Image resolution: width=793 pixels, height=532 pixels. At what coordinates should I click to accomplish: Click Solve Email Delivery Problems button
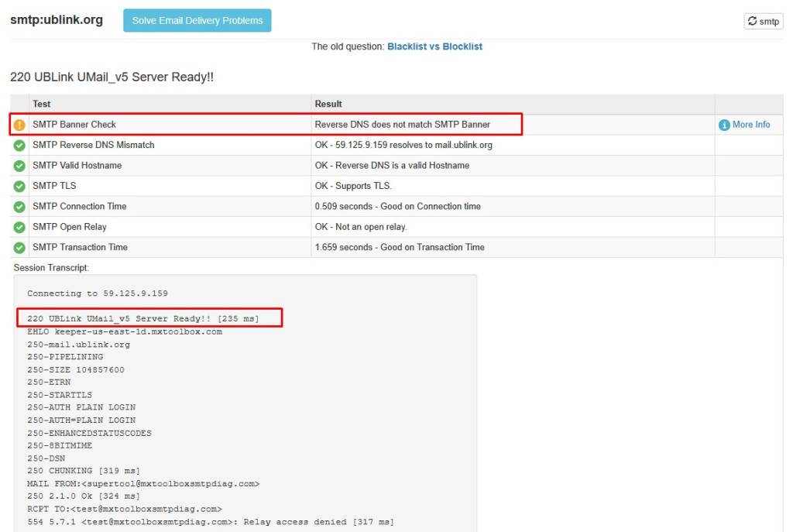pyautogui.click(x=197, y=20)
